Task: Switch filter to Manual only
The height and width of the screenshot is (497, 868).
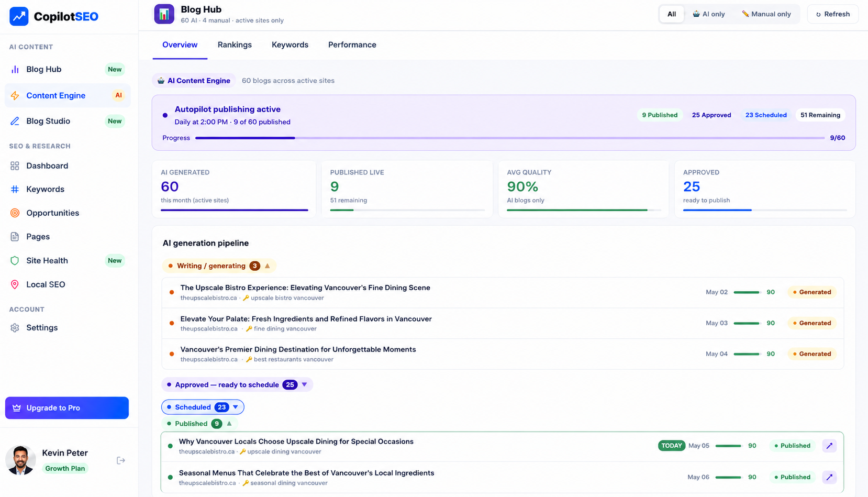Action: [x=766, y=14]
